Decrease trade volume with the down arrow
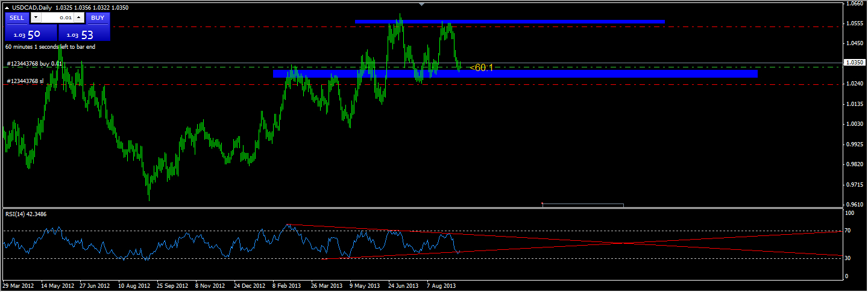 coord(35,18)
